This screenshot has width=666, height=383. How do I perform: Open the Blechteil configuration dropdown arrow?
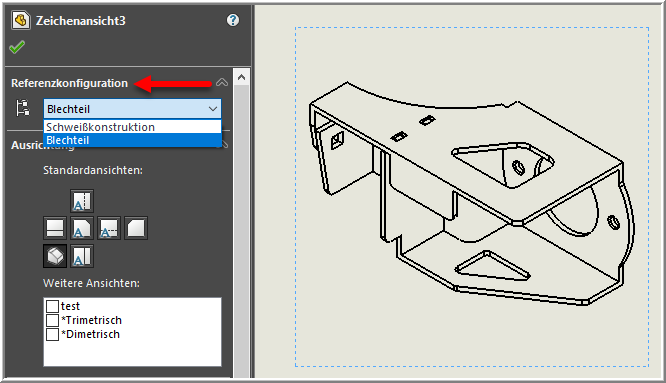pos(213,109)
